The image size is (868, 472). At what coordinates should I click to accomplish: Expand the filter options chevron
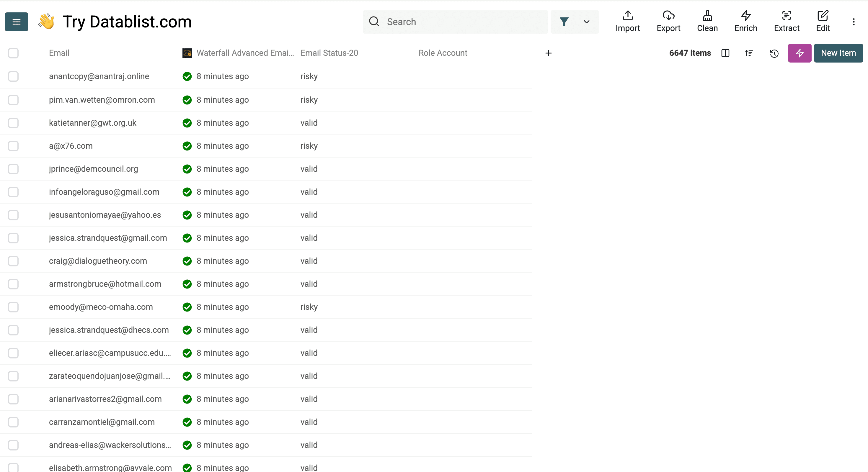(x=586, y=22)
